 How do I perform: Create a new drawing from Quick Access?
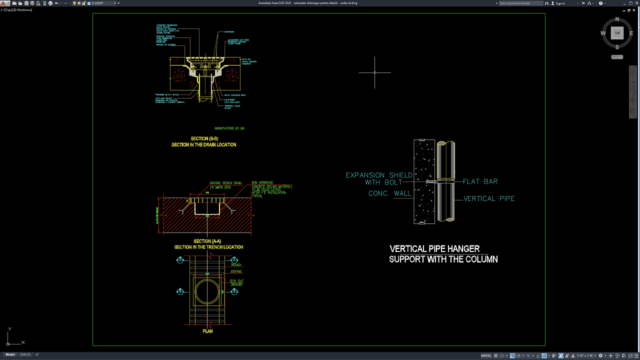[14, 3]
